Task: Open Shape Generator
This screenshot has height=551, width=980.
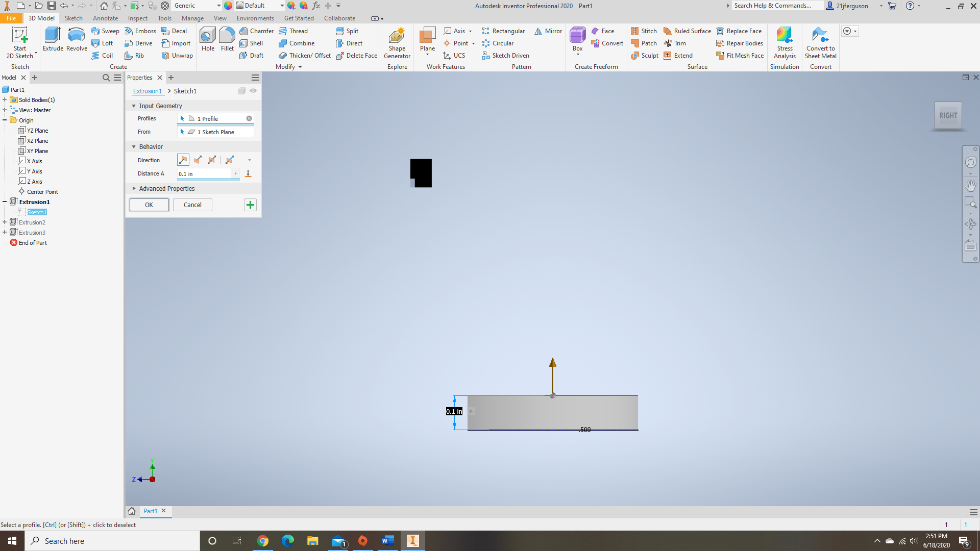Action: 397,43
